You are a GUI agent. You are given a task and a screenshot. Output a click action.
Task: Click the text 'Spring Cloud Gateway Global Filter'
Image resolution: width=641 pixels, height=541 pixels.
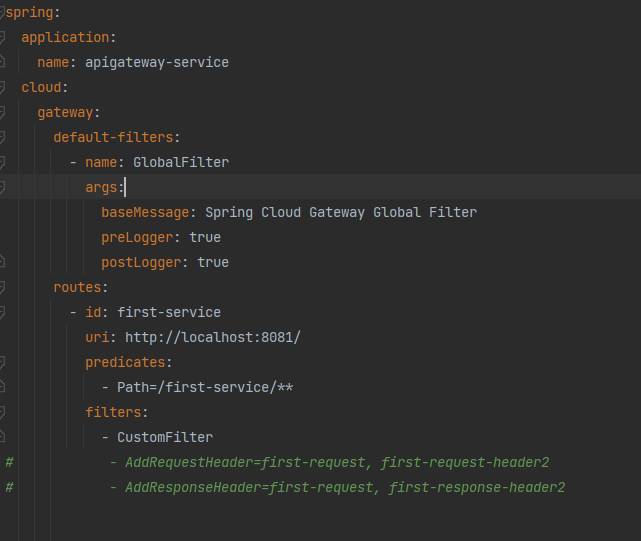pos(341,213)
